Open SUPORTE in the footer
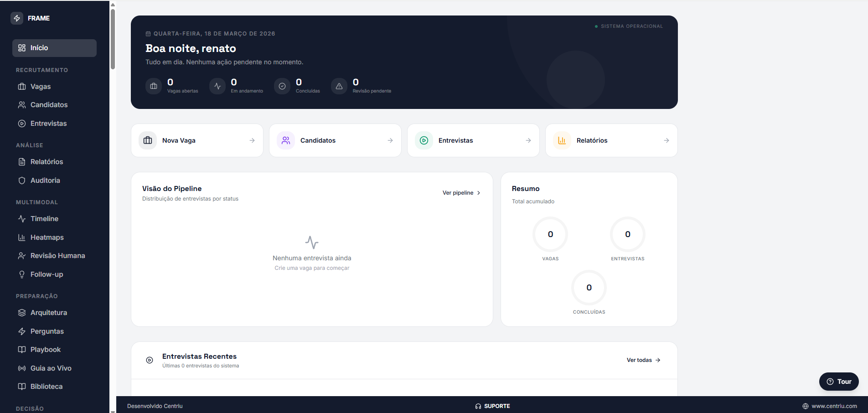This screenshot has height=413, width=868. click(492, 406)
